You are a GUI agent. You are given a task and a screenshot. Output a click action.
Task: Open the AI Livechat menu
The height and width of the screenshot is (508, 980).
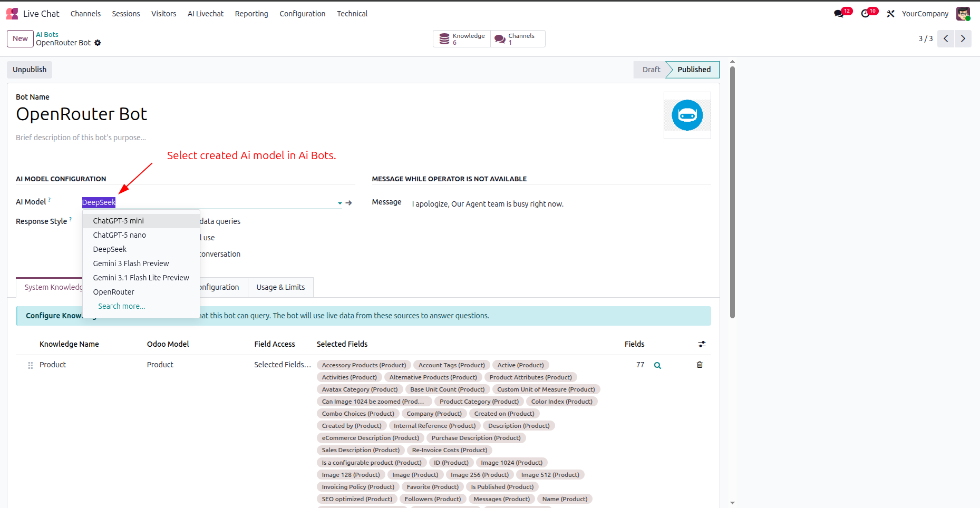[x=206, y=14]
